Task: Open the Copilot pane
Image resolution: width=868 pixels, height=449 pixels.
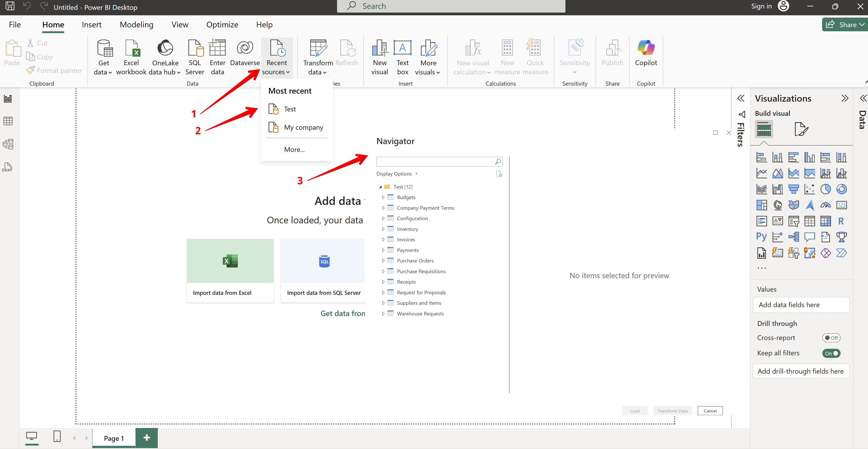Action: [x=646, y=53]
